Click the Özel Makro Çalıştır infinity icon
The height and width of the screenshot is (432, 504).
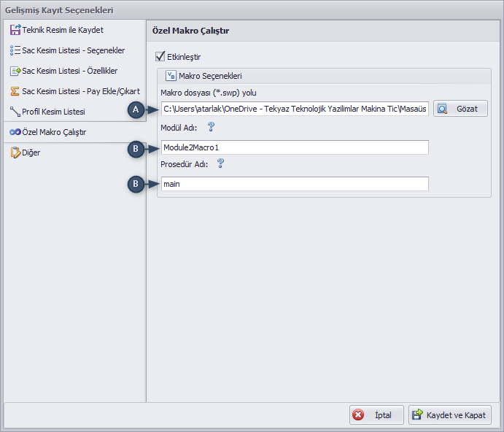click(x=15, y=132)
